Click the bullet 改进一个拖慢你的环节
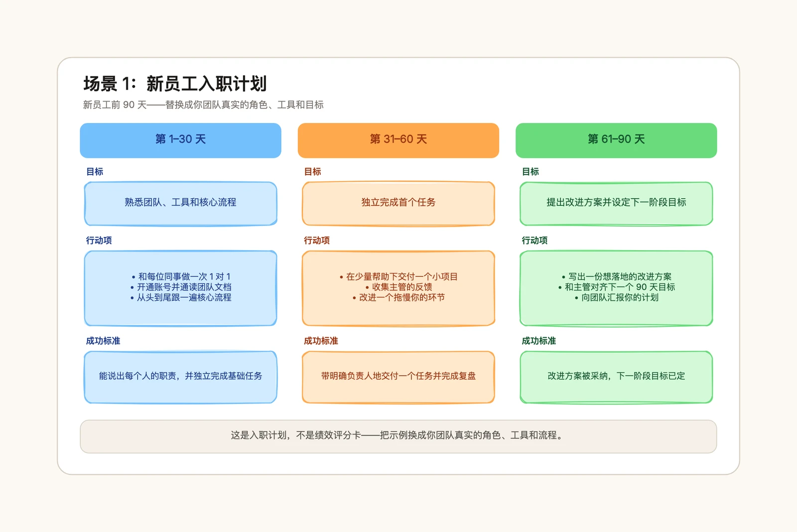The width and height of the screenshot is (797, 532). pos(398,297)
